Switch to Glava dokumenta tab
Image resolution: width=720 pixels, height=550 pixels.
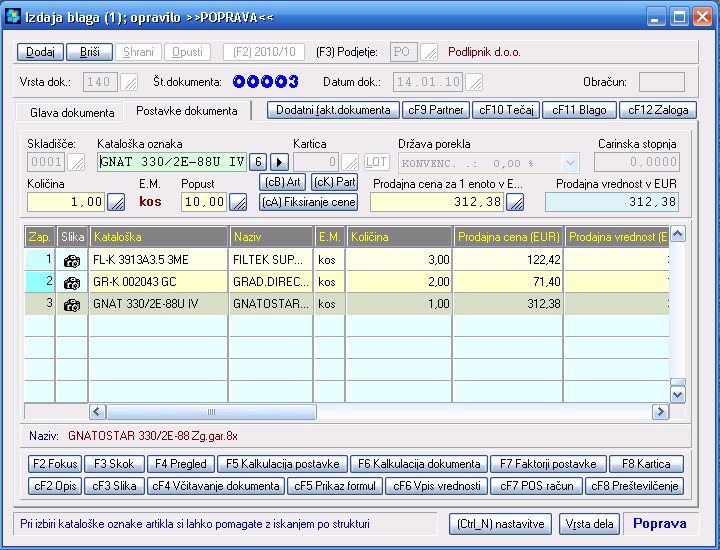tap(72, 113)
